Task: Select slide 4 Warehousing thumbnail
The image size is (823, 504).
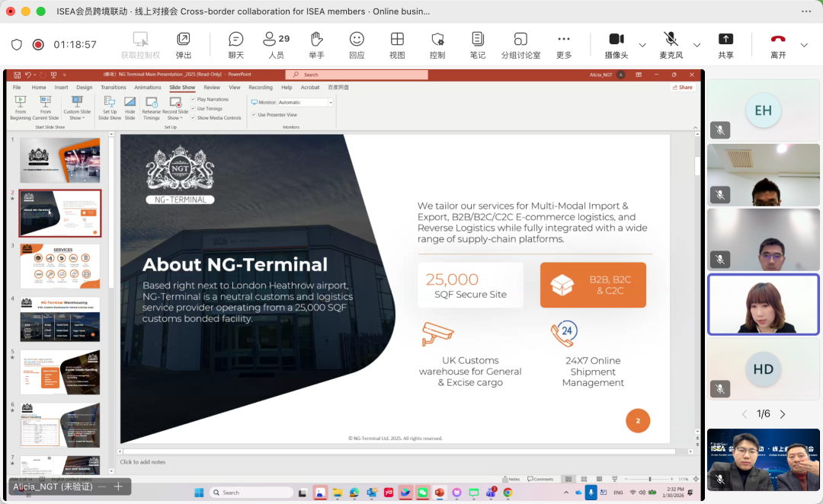Action: coord(60,320)
